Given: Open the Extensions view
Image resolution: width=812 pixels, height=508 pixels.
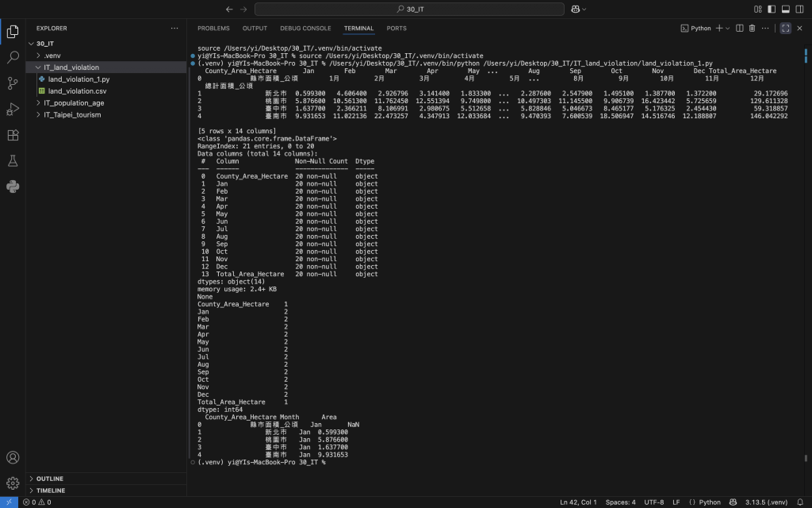Looking at the screenshot, I should coord(13,135).
